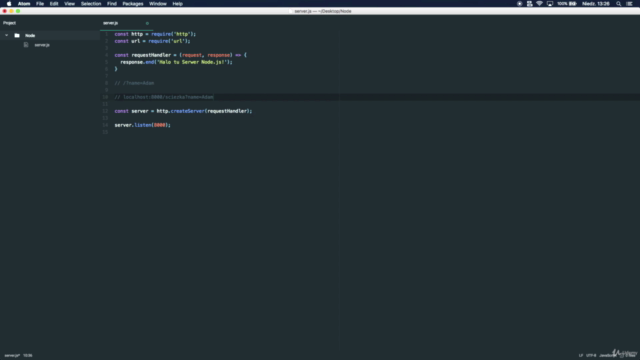The width and height of the screenshot is (640, 360).
Task: Click the screen recording status icon
Action: click(520, 4)
